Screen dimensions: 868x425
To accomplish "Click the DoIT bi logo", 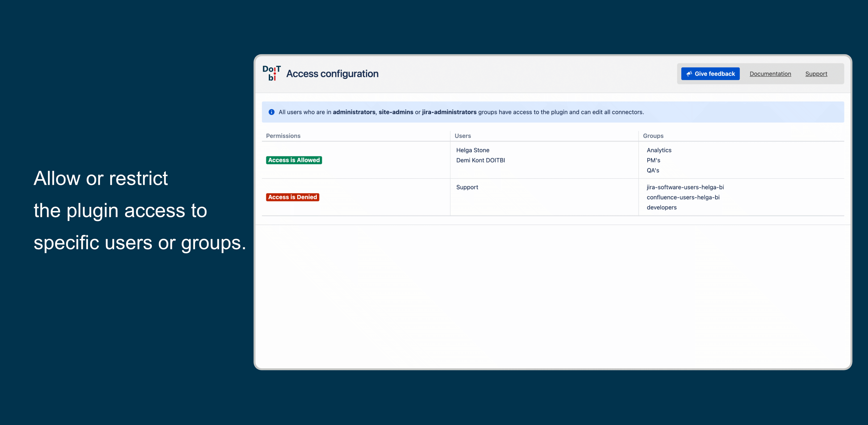I will click(x=271, y=73).
